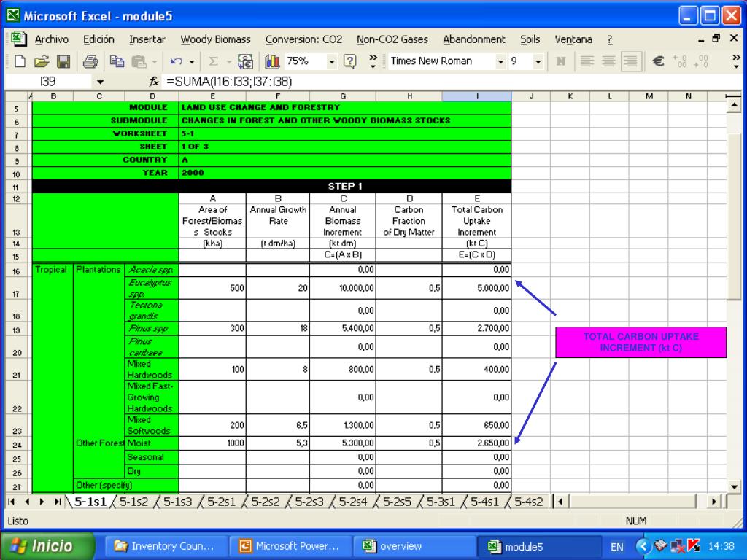Open the Non-CO2 Gases menu
This screenshot has width=747, height=560.
tap(392, 39)
